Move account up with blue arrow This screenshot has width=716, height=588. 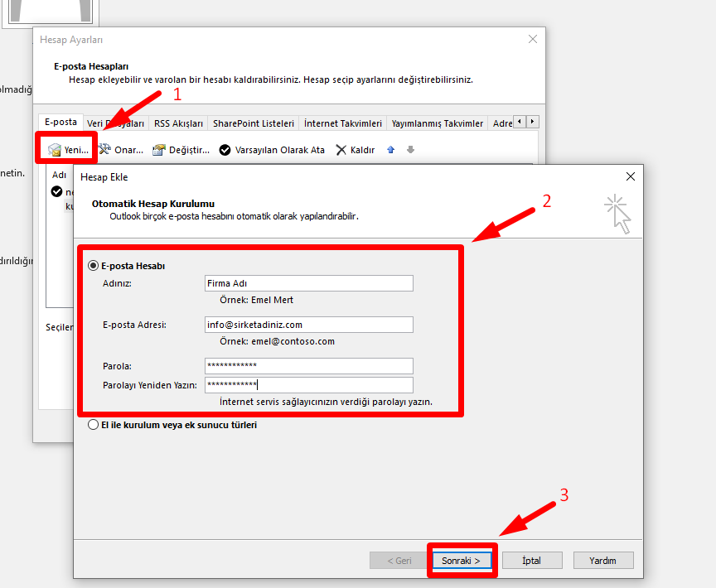pos(391,150)
